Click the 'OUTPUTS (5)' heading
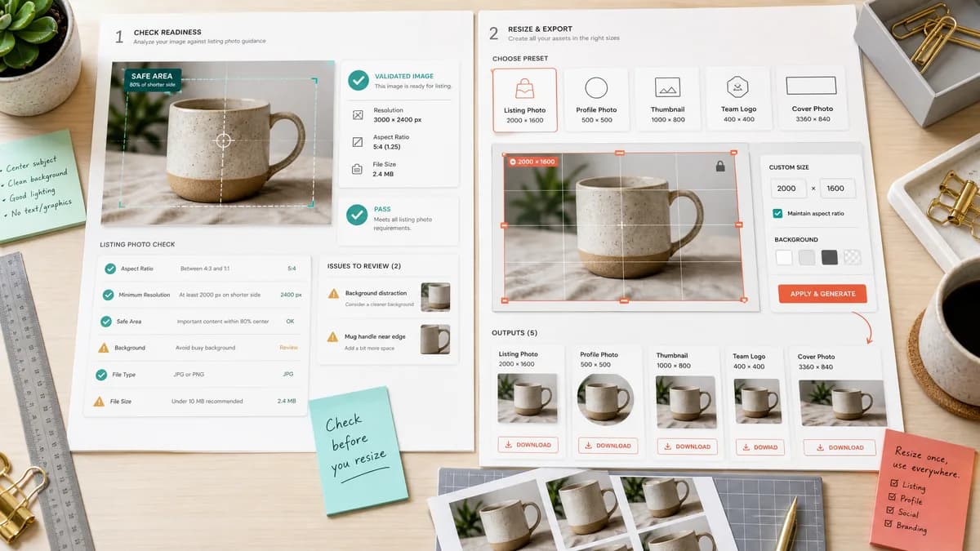 point(514,333)
